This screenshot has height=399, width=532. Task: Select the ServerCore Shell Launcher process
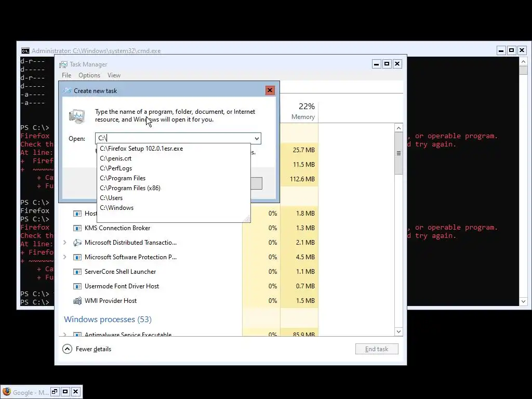[120, 272]
